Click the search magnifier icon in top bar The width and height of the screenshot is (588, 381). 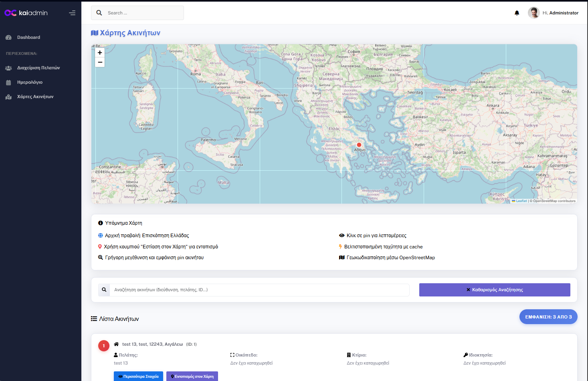point(99,13)
